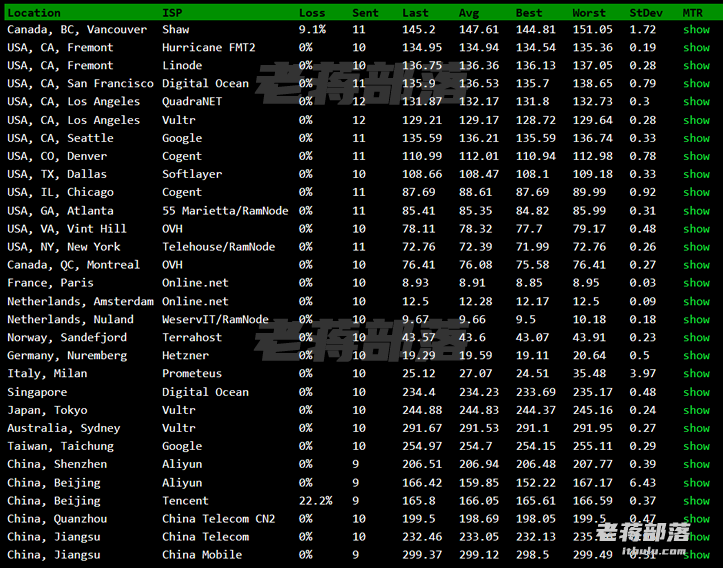The height and width of the screenshot is (568, 723).
Task: Open show link for Italy, Milan Prometeus
Action: 696,373
